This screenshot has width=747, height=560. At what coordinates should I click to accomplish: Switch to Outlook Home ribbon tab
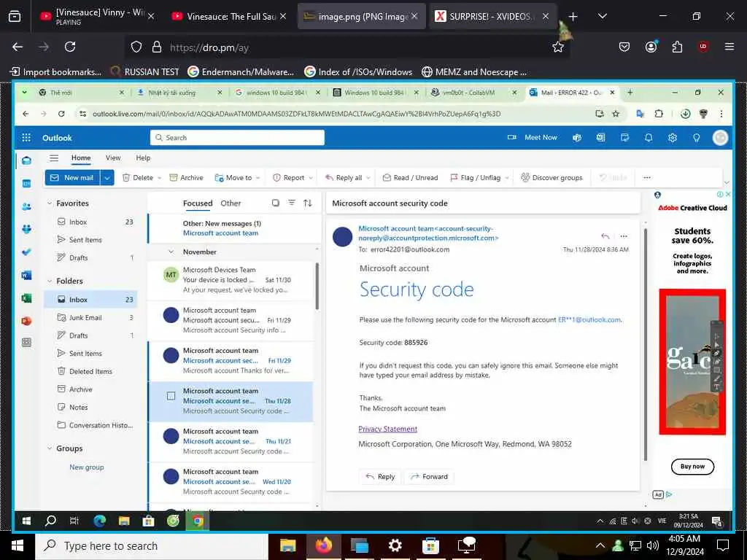pos(81,157)
